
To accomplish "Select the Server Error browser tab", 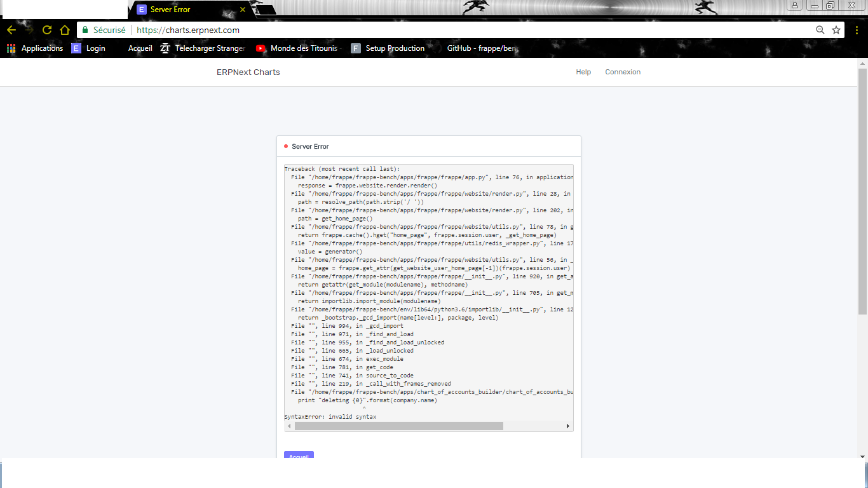I will pyautogui.click(x=187, y=10).
